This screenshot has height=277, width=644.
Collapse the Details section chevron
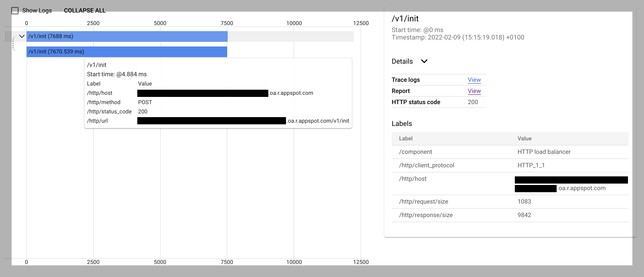tap(424, 61)
